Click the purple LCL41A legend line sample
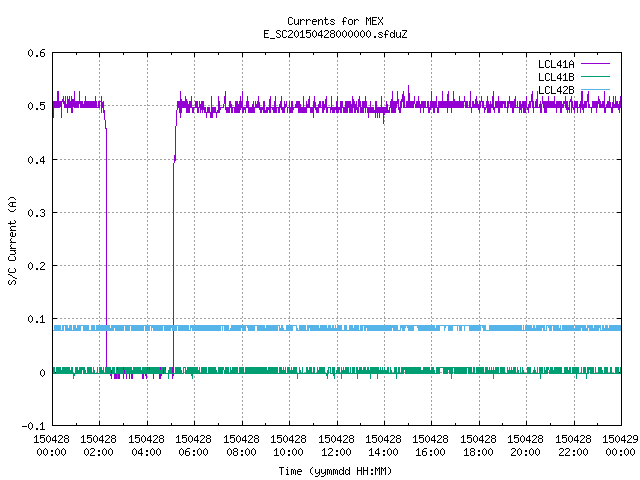The image size is (640, 480). tap(595, 64)
